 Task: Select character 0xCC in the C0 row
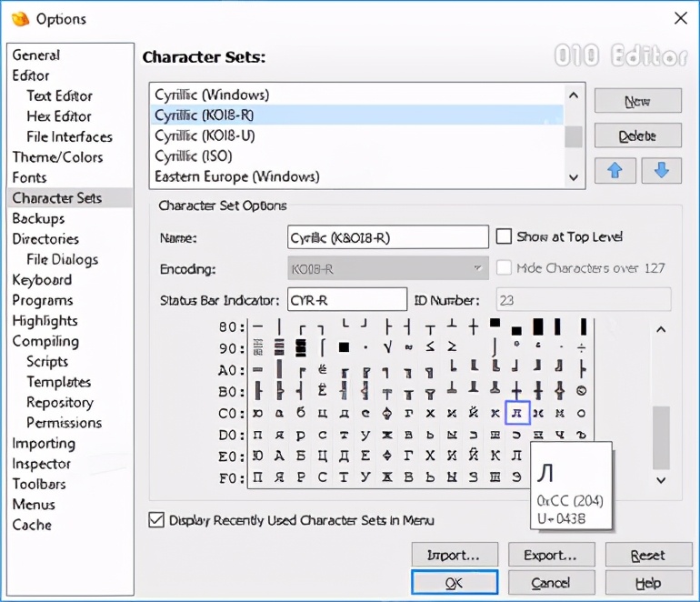517,413
